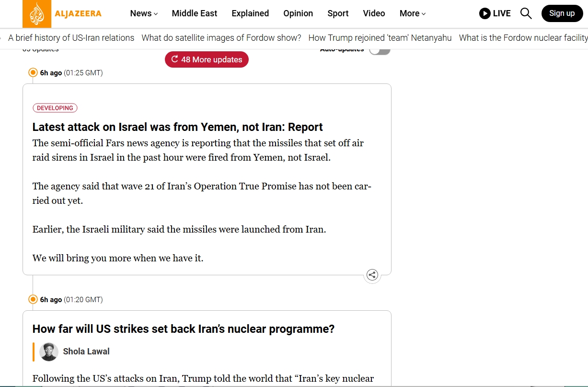
Task: Open 'How Trump rejoined team Netanyahu' link
Action: pyautogui.click(x=380, y=37)
